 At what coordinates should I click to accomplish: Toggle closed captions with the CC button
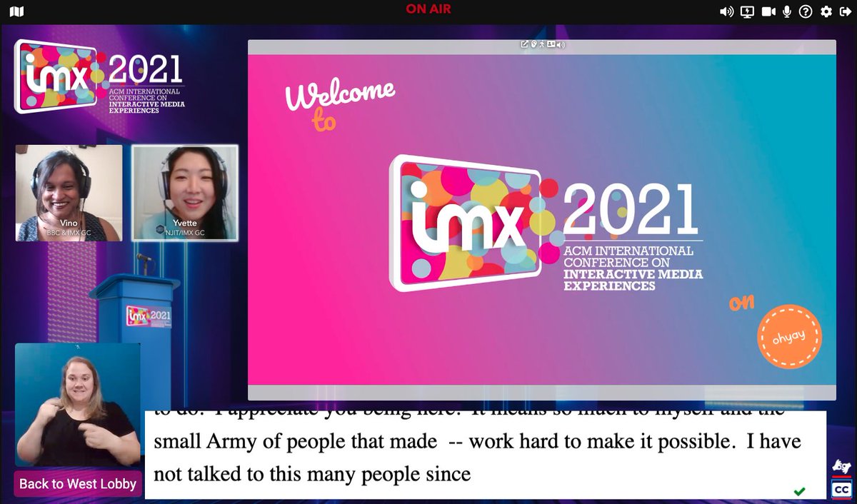click(x=841, y=489)
